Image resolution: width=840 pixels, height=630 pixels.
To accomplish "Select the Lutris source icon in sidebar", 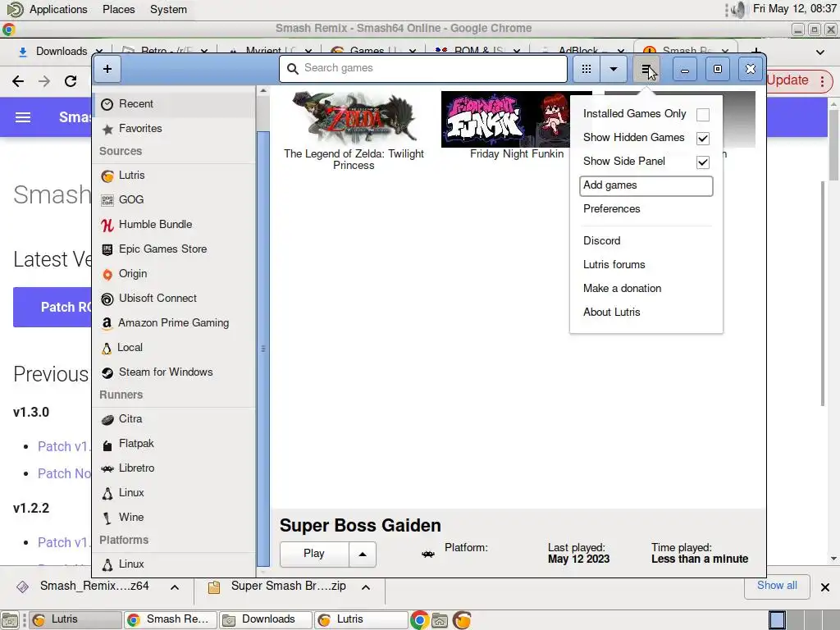I will [107, 176].
